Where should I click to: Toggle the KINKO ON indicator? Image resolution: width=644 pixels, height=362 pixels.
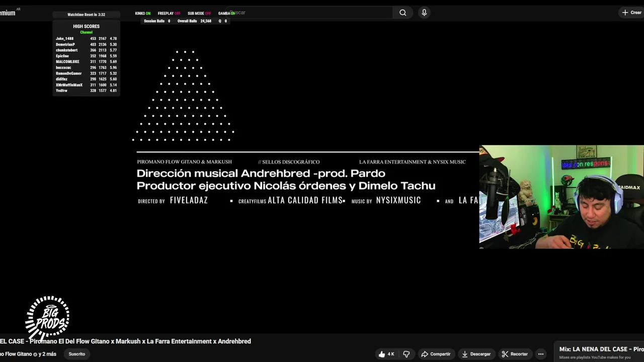(x=142, y=14)
